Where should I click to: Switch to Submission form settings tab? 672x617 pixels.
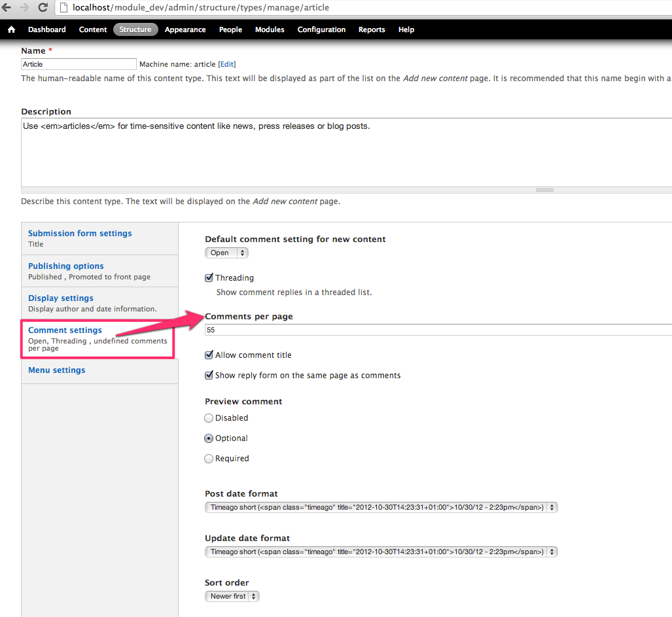[100, 238]
